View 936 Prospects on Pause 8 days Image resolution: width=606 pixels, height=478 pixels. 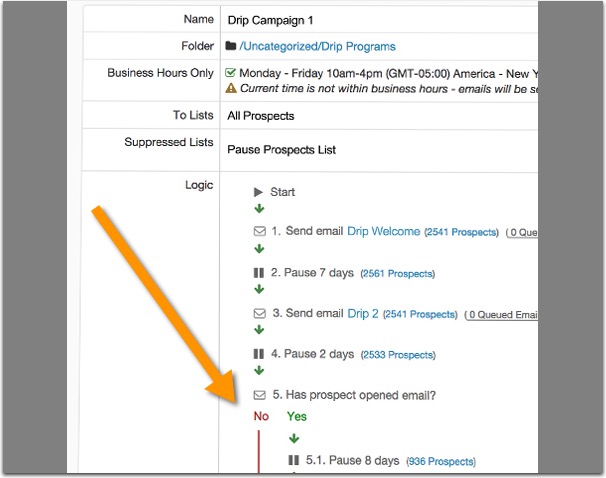tap(440, 461)
